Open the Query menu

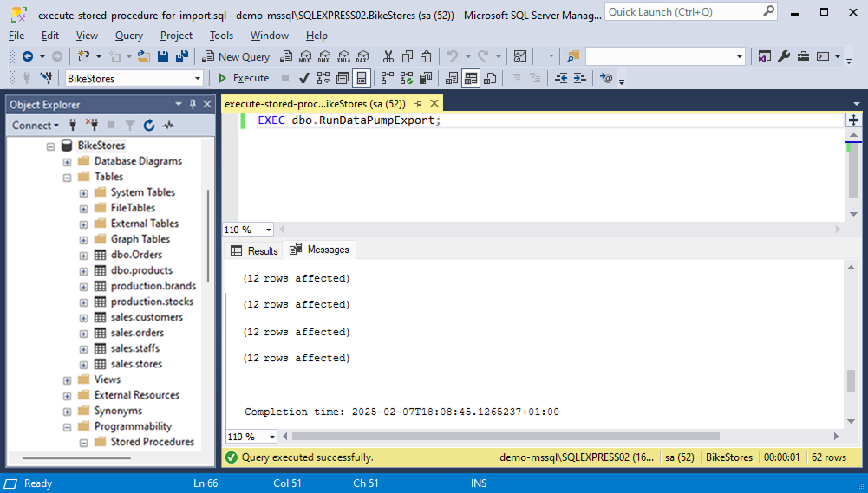pyautogui.click(x=129, y=36)
